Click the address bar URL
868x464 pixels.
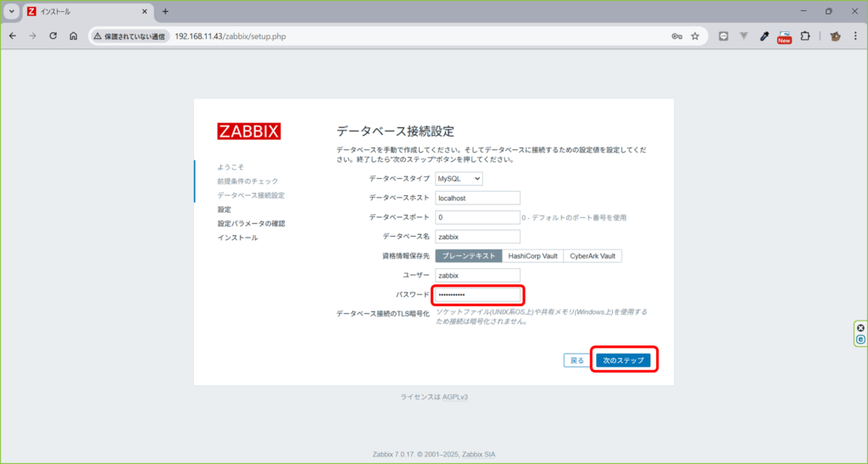(x=231, y=36)
